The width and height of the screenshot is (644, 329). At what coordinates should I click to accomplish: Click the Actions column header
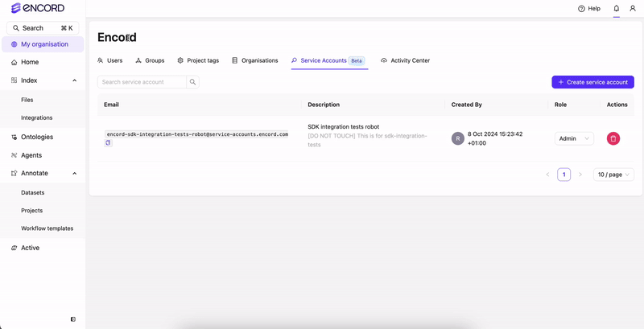pos(617,105)
